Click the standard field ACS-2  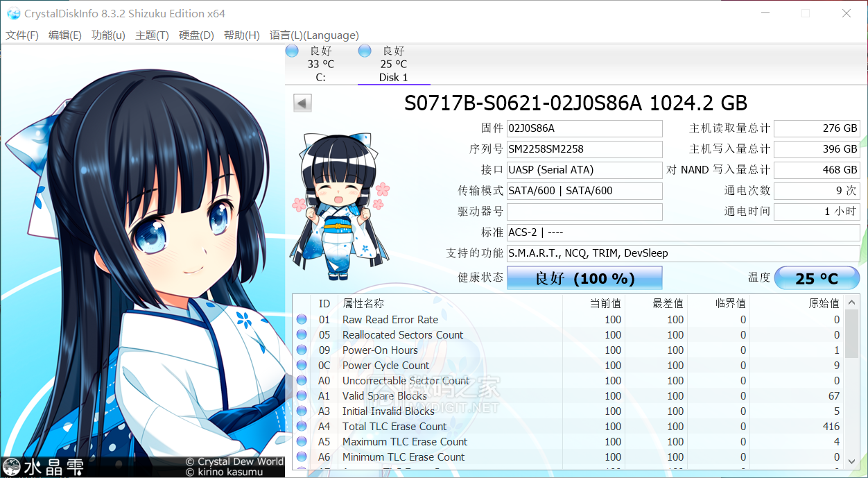click(x=683, y=232)
